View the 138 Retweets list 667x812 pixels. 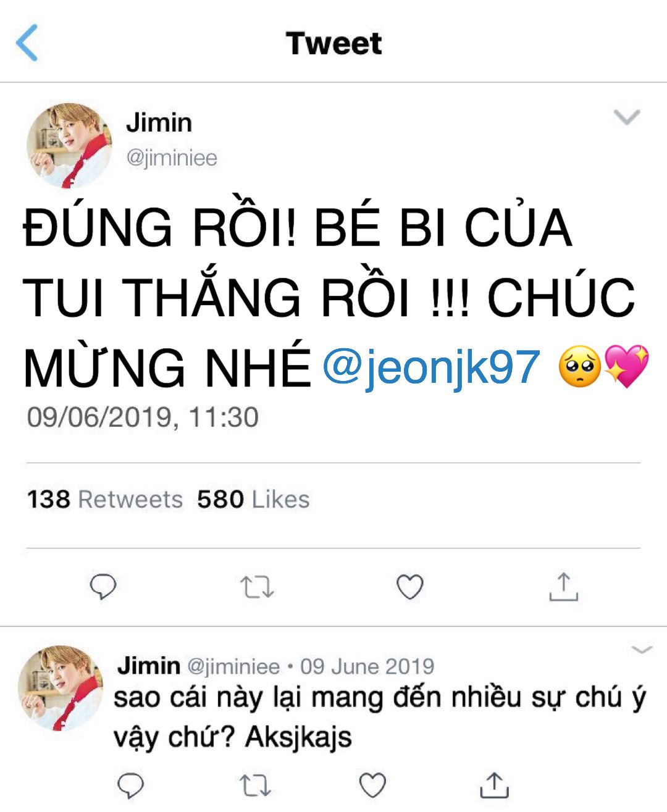click(105, 499)
